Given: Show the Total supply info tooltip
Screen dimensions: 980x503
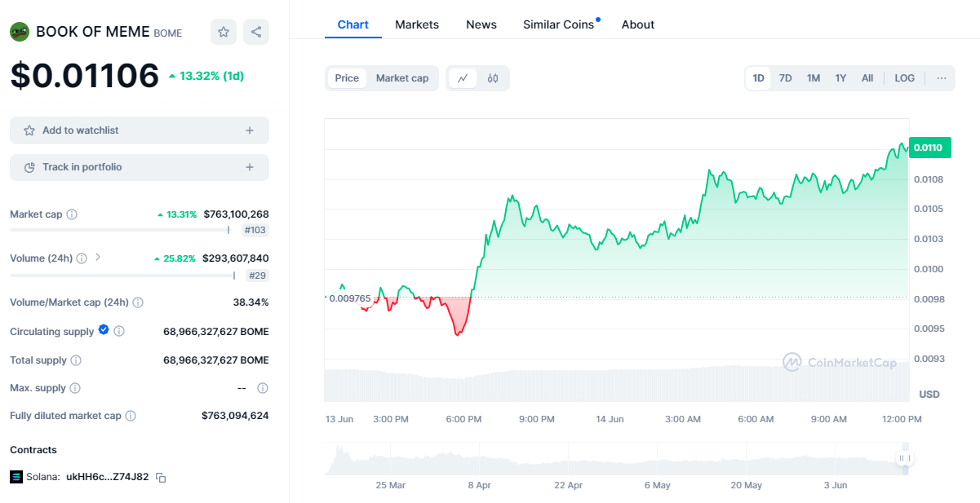Looking at the screenshot, I should (76, 360).
